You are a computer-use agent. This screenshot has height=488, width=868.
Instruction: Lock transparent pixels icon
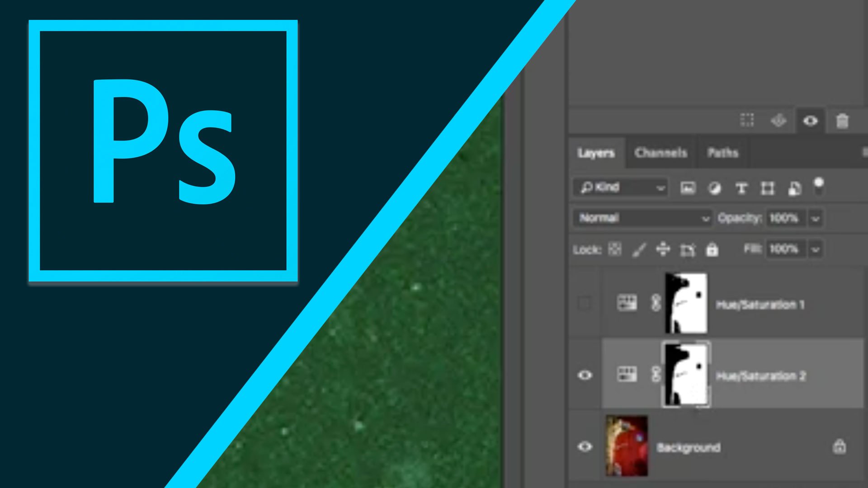pos(615,249)
